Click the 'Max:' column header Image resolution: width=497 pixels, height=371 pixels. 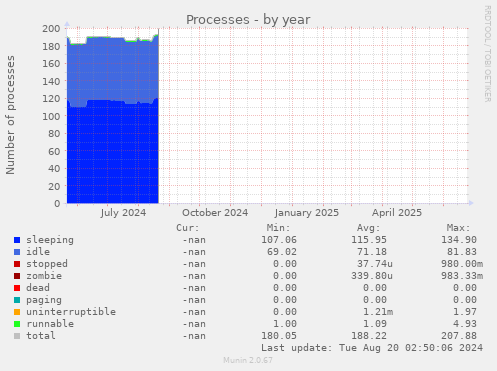click(459, 228)
